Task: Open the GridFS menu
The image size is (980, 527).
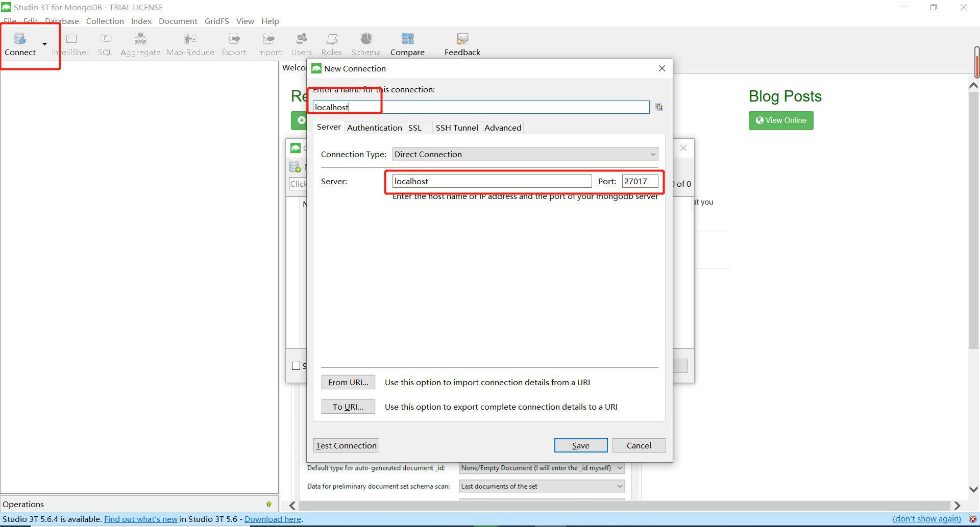Action: (x=216, y=21)
